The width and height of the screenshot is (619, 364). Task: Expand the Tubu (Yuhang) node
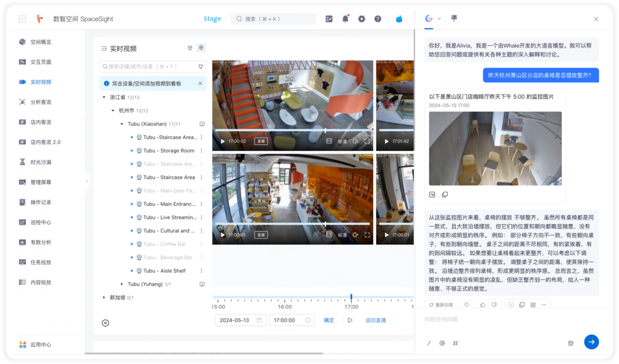[x=122, y=284]
